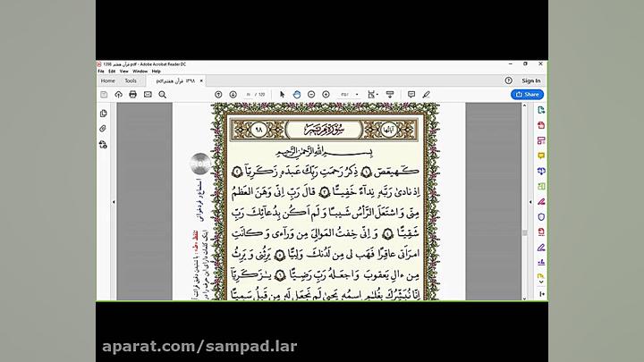Viewport: 644px width, 362px height.
Task: Open the zoom level dropdown
Action: click(x=357, y=95)
